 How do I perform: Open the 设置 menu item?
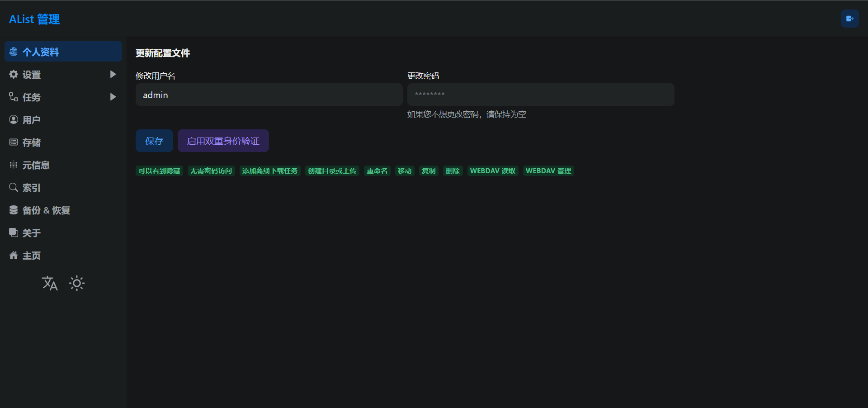pyautogui.click(x=63, y=74)
